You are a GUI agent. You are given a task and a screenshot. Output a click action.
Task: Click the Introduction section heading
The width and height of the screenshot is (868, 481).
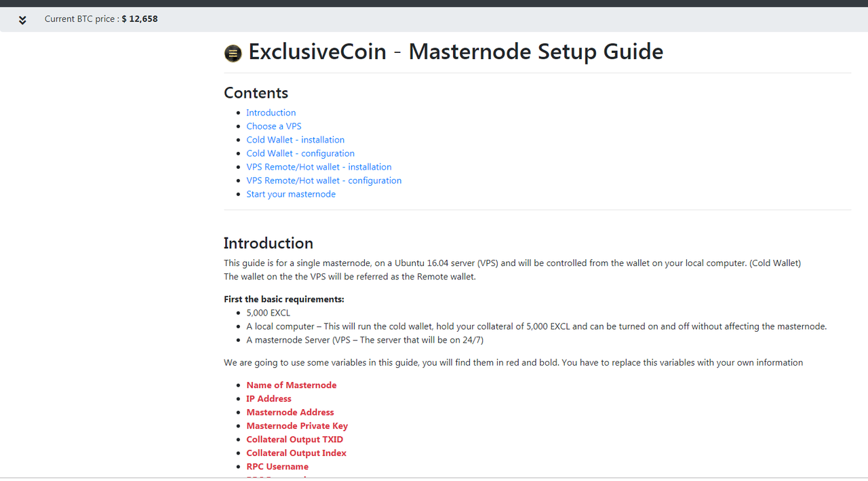point(269,243)
